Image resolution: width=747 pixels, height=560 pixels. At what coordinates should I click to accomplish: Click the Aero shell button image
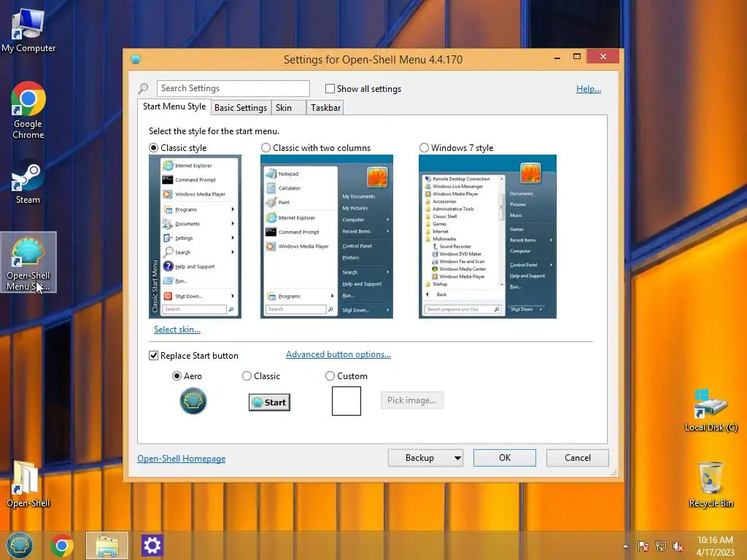coord(193,401)
